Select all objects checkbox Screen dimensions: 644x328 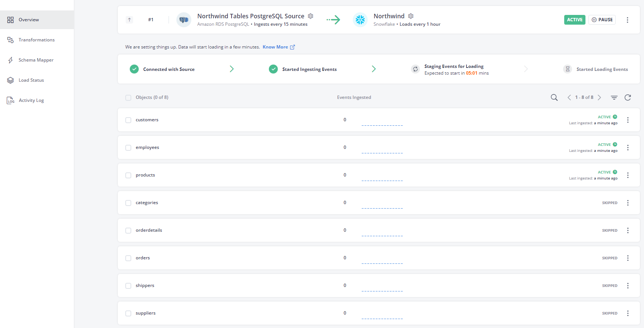128,97
